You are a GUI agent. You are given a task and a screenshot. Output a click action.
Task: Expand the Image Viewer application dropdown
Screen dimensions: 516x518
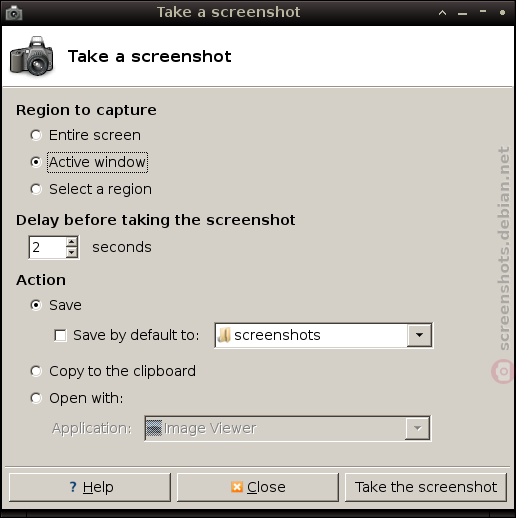[417, 428]
